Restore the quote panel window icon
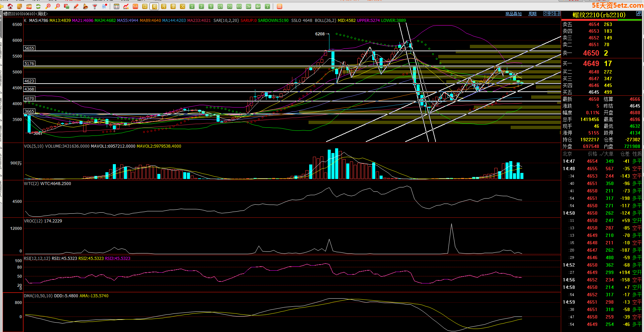Viewport: 644px width, 332px height. pos(639,13)
